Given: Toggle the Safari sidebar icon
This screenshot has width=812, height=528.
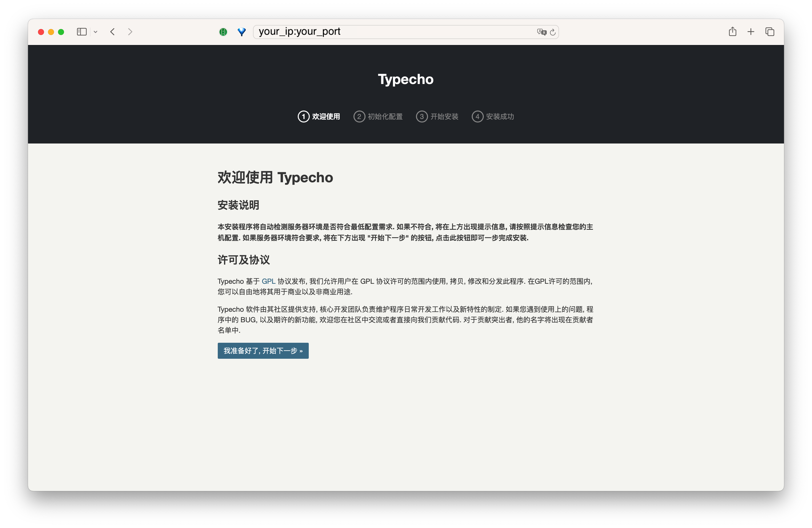Looking at the screenshot, I should click(x=81, y=32).
